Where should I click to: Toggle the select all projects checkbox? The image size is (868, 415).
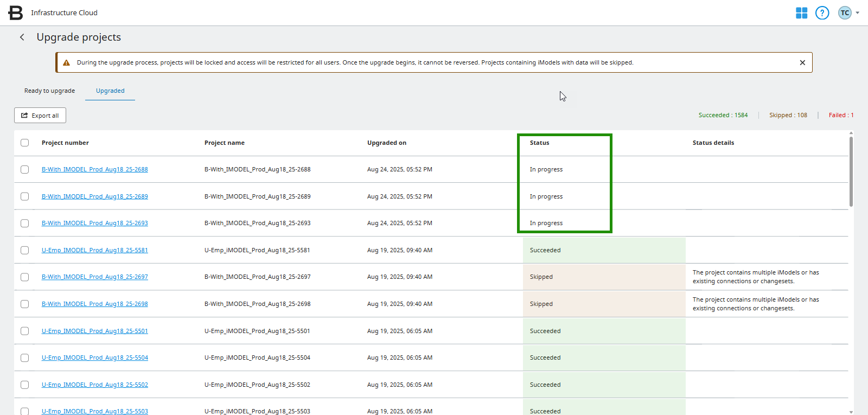pos(25,143)
